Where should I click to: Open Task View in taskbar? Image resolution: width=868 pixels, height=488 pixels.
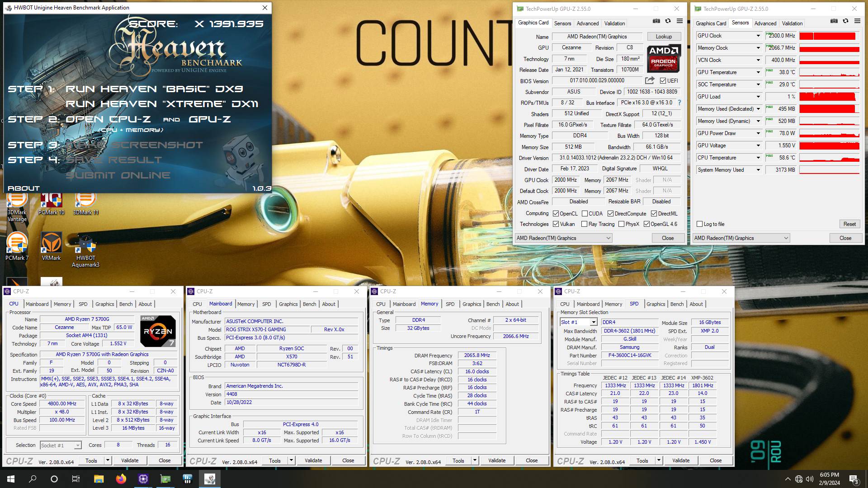point(76,479)
